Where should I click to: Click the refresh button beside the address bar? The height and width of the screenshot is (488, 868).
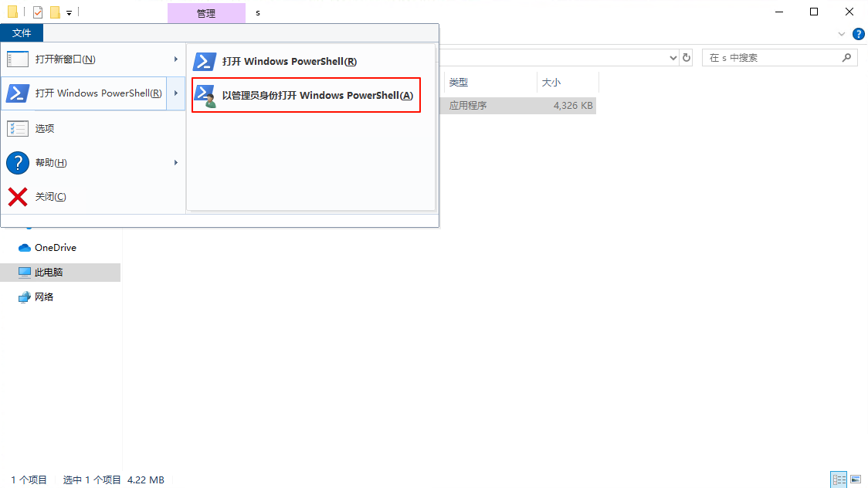[687, 58]
